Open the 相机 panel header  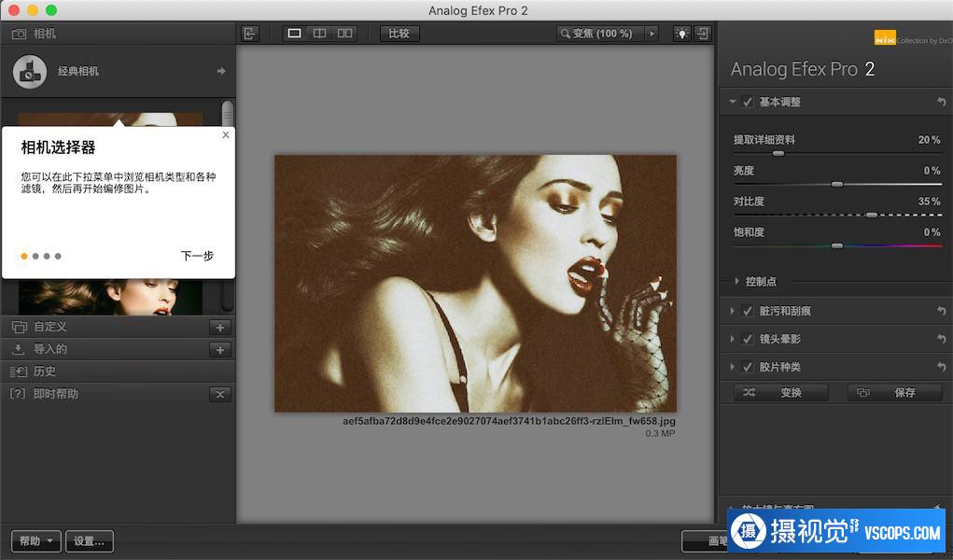tap(118, 34)
